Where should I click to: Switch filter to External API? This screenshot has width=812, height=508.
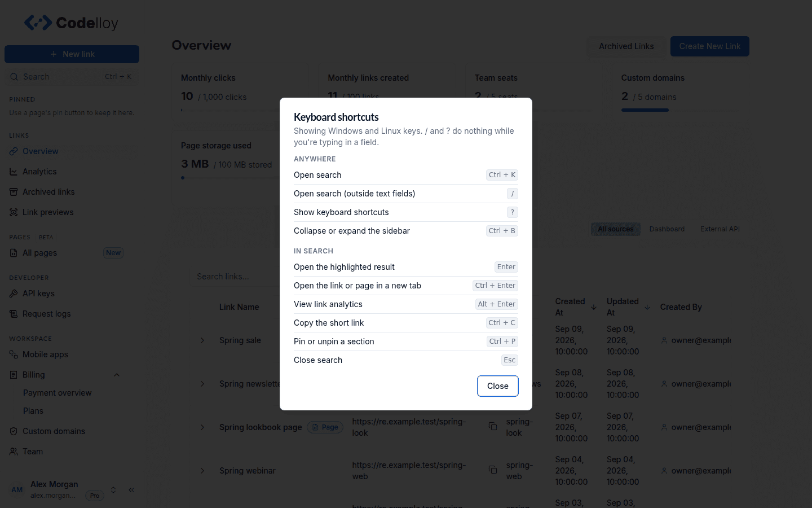pos(720,229)
